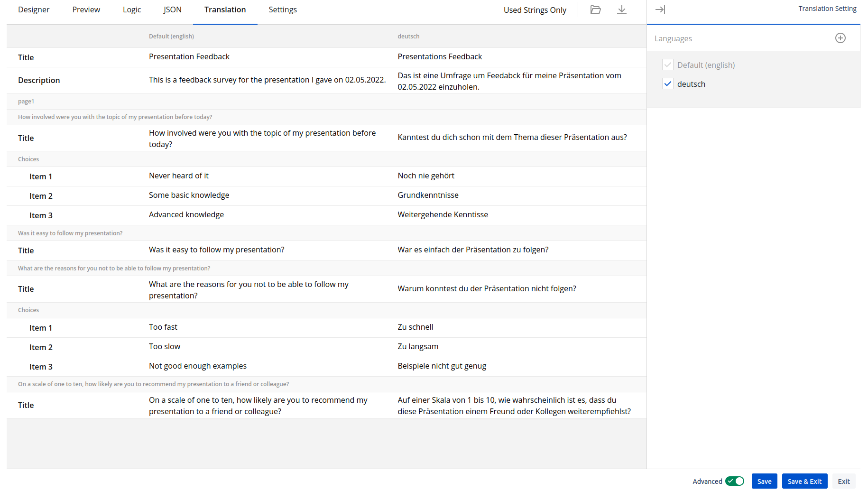The height and width of the screenshot is (491, 868).
Task: Go to the Logic tab
Action: point(132,10)
